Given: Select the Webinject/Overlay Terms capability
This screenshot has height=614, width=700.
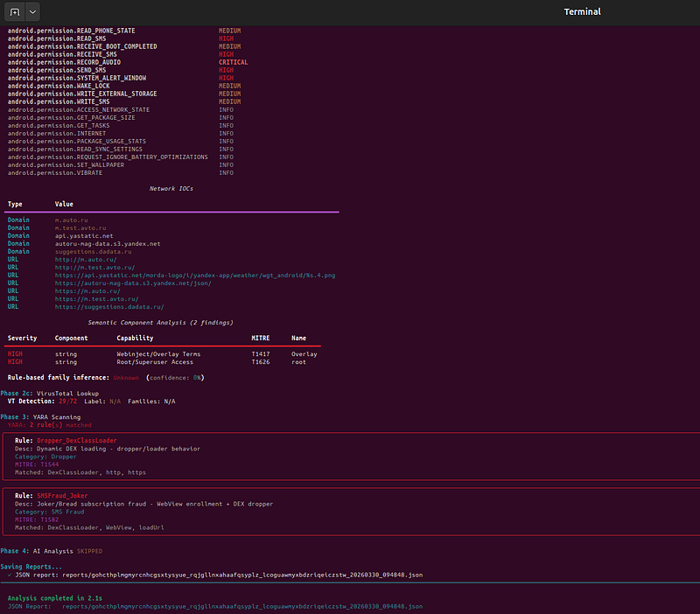Looking at the screenshot, I should (158, 354).
